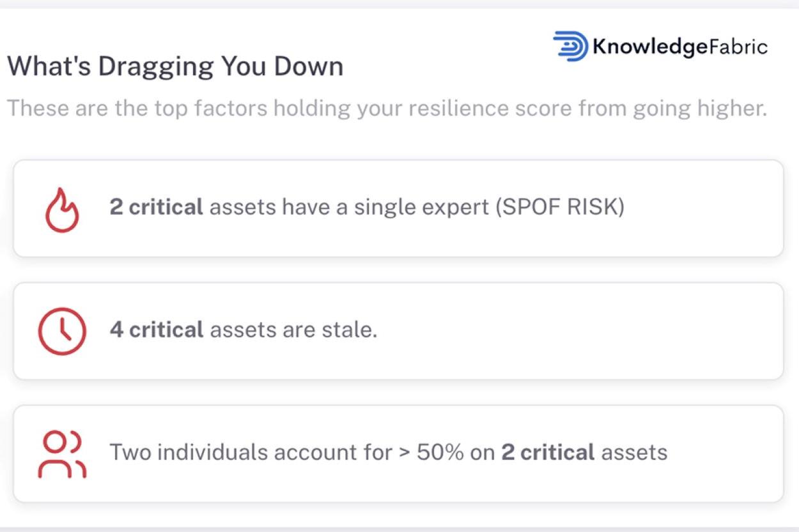Click bold "2 critical" in the individuals card
Viewport: 799px width, 532px height.
[548, 452]
